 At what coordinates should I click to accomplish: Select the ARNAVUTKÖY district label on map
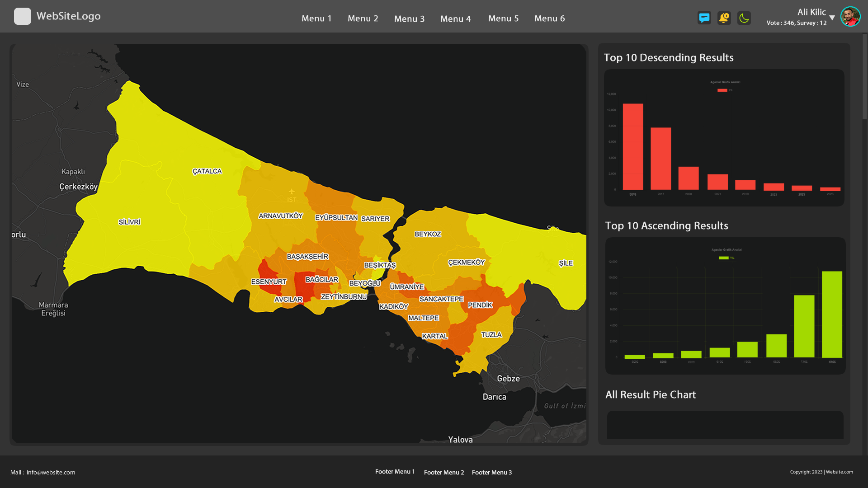coord(281,216)
